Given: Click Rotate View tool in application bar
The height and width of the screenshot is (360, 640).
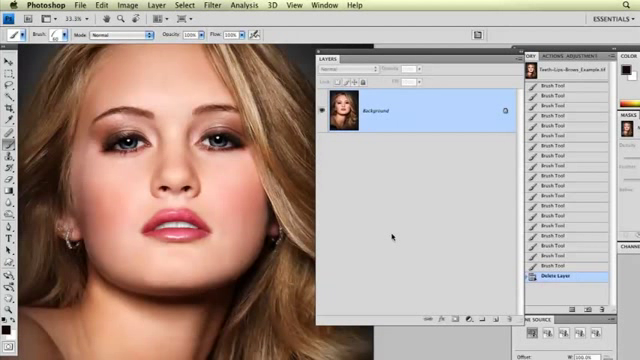Looking at the screenshot, I should point(136,19).
